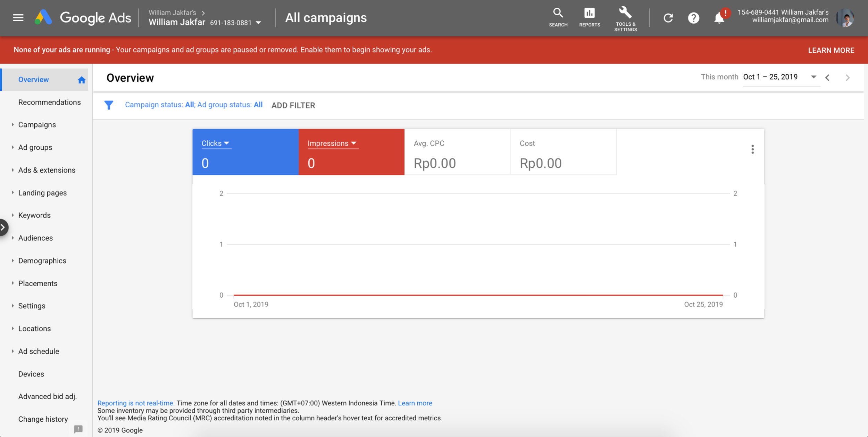868x437 pixels.
Task: Open the date range dropdown
Action: coord(813,77)
